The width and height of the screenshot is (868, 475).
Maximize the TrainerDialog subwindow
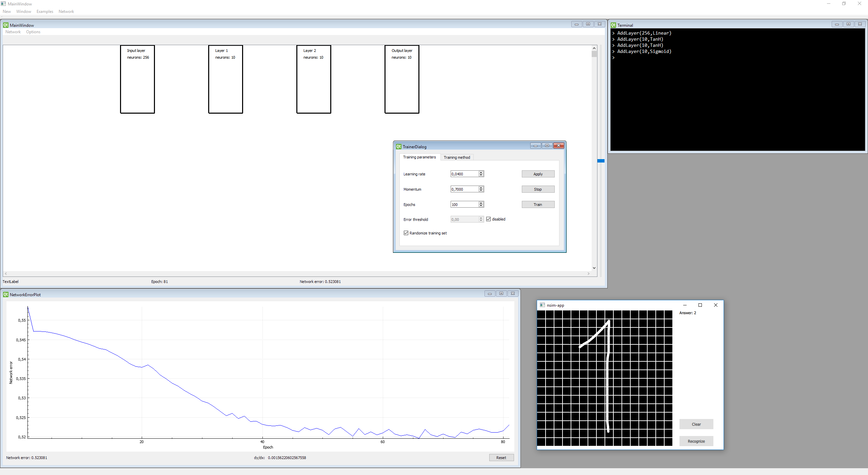point(547,146)
